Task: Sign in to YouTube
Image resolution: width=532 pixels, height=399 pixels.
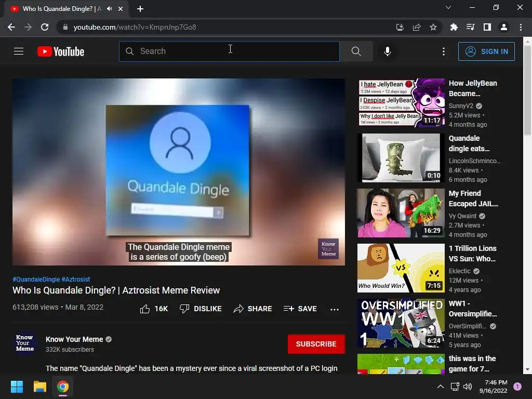Action: coord(486,51)
